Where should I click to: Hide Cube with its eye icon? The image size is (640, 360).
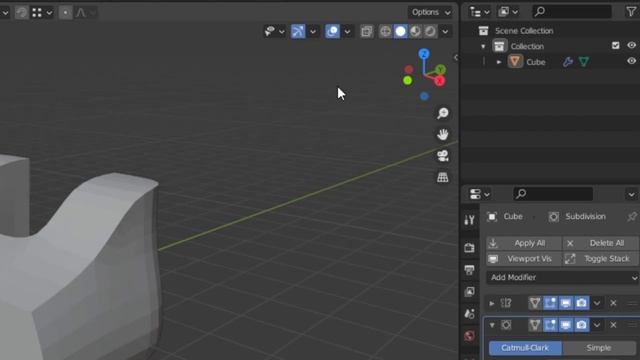pos(631,61)
